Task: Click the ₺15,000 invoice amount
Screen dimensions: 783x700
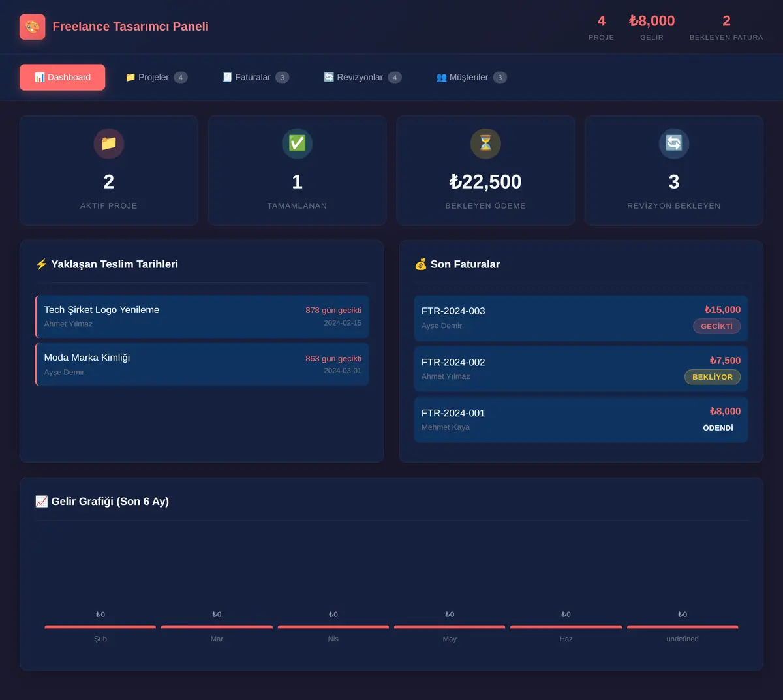Action: point(722,310)
